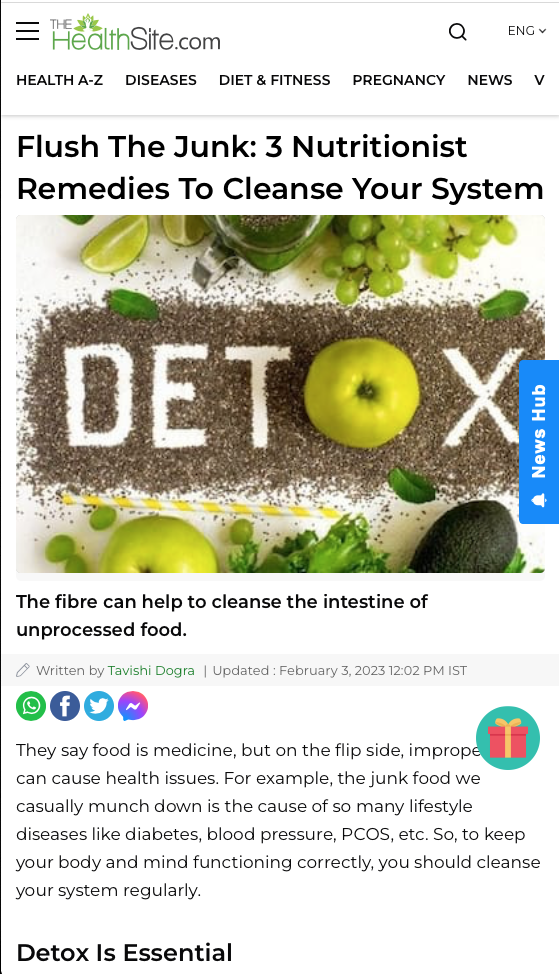Select the NEWS navigation item
Screen dimensions: 559x974
pyautogui.click(x=490, y=80)
